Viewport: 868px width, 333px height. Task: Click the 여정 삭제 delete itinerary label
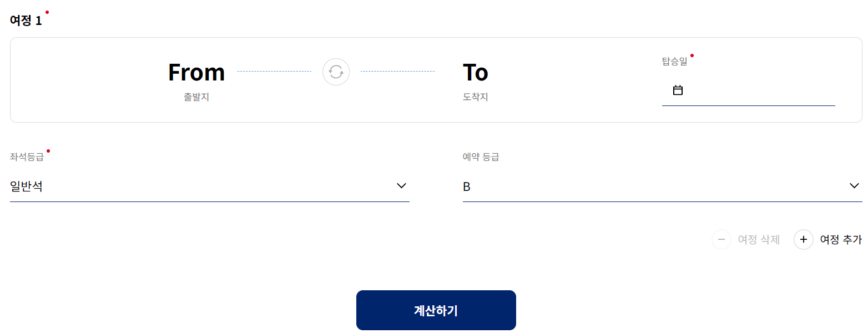[x=759, y=239]
